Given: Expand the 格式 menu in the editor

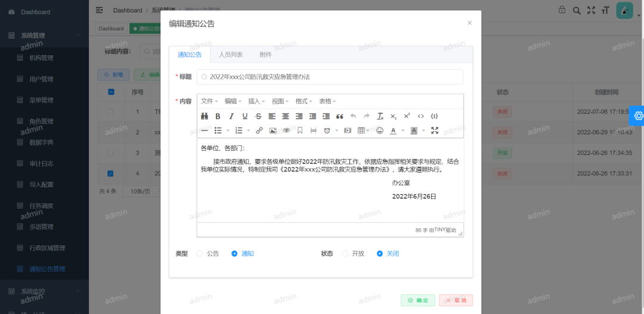Looking at the screenshot, I should pos(304,101).
